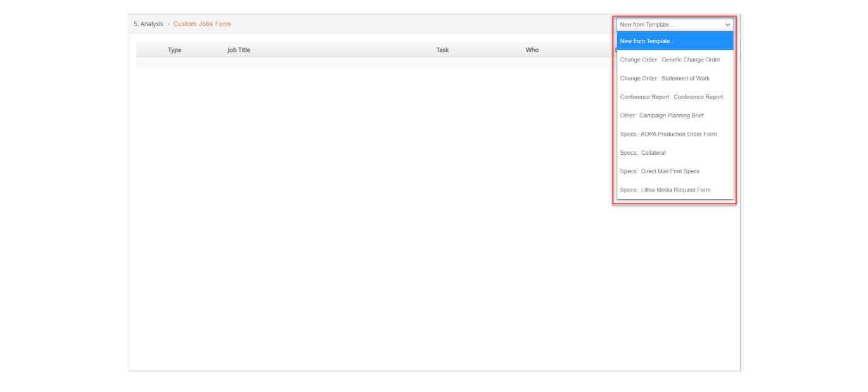Choose Specs: Lithia Media Request Form
The image size is (868, 392).
click(675, 190)
